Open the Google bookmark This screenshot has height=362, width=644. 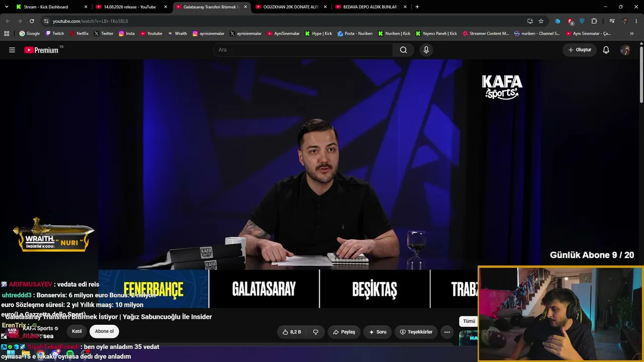(x=29, y=34)
